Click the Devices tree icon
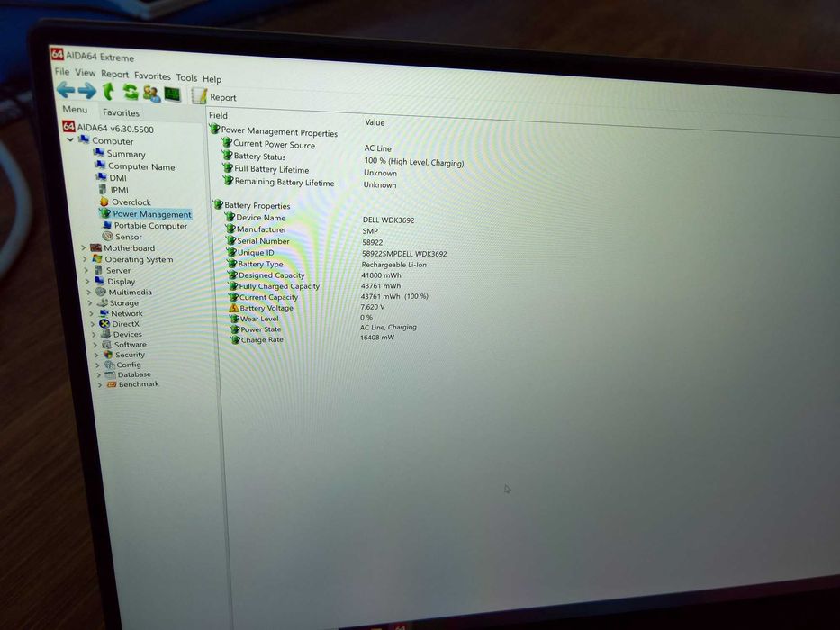The image size is (840, 630). tap(106, 334)
